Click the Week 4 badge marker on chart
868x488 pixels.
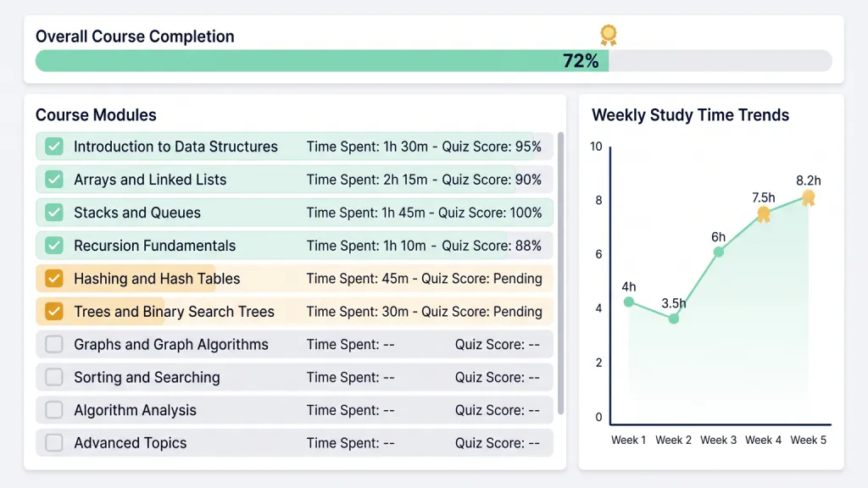point(764,214)
